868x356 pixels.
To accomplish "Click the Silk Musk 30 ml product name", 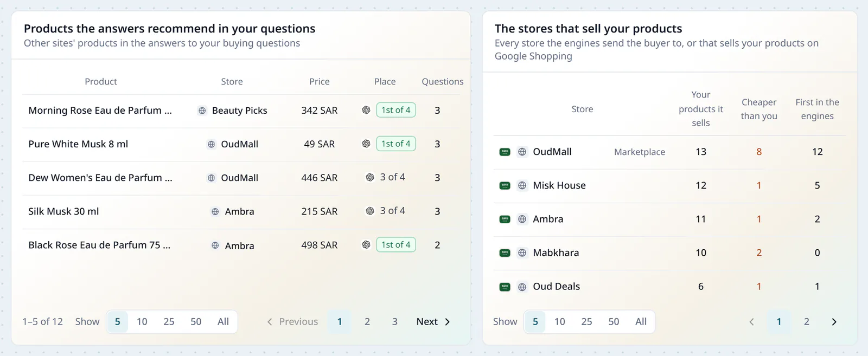I will click(63, 211).
